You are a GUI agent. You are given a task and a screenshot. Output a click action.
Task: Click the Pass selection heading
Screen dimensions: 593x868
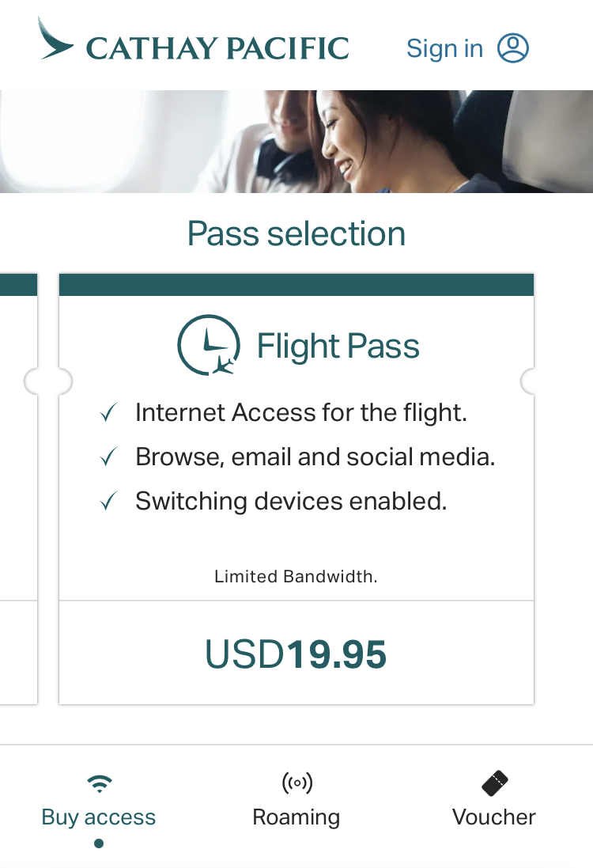[x=296, y=233]
